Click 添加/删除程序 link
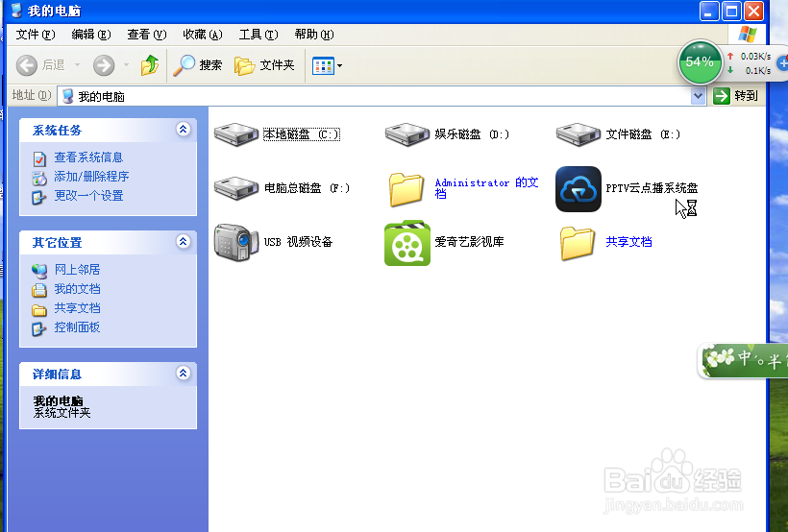This screenshot has height=532, width=788. [x=91, y=177]
